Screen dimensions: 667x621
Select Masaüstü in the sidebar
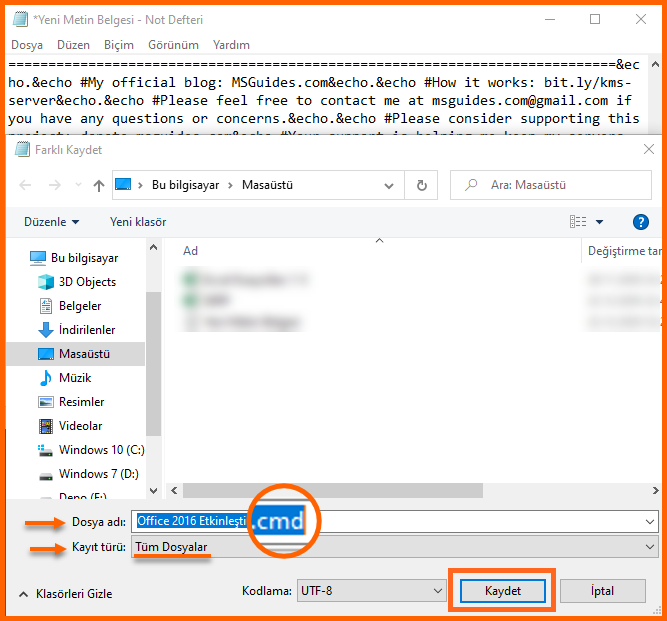click(74, 353)
